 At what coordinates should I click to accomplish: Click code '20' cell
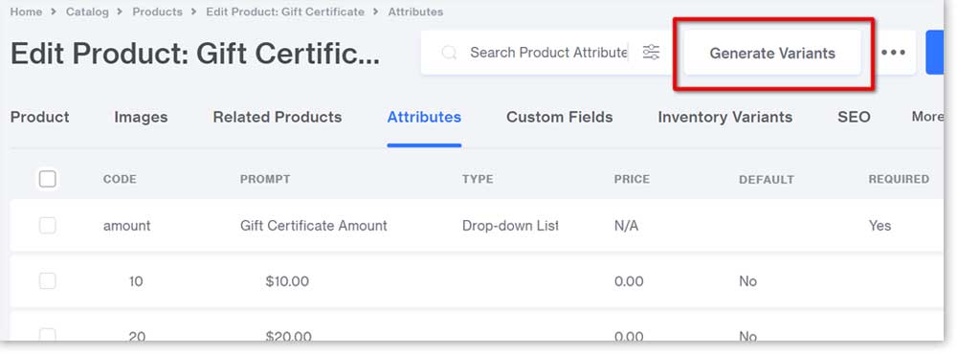[137, 336]
